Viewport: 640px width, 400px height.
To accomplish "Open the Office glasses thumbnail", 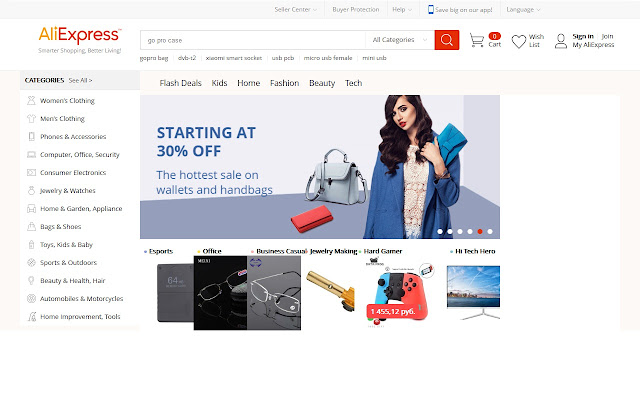I will pos(220,293).
